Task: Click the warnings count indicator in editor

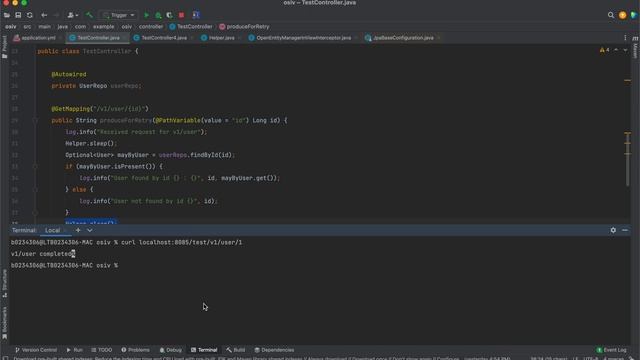Action: click(x=604, y=50)
